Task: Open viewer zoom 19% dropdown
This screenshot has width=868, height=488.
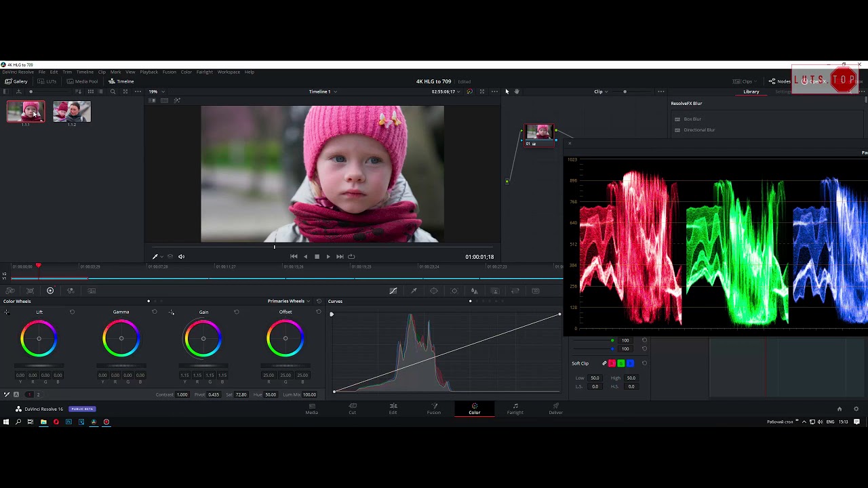Action: pos(155,91)
